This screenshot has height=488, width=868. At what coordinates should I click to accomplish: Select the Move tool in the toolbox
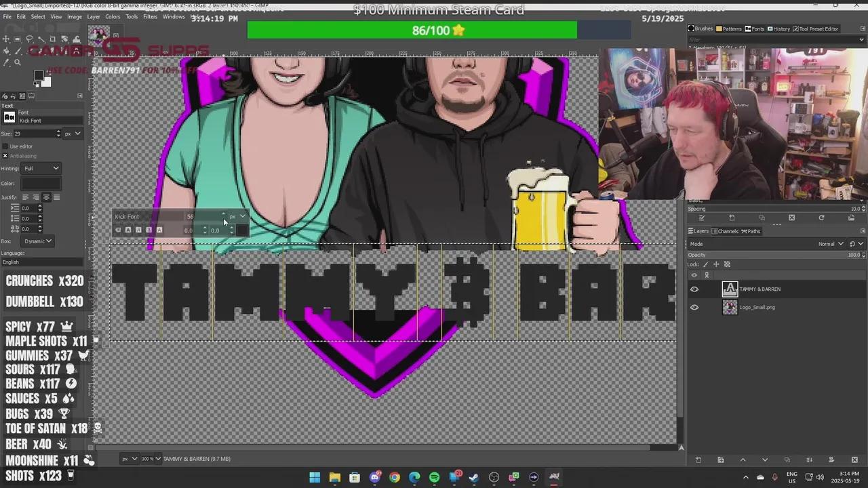tap(5, 39)
